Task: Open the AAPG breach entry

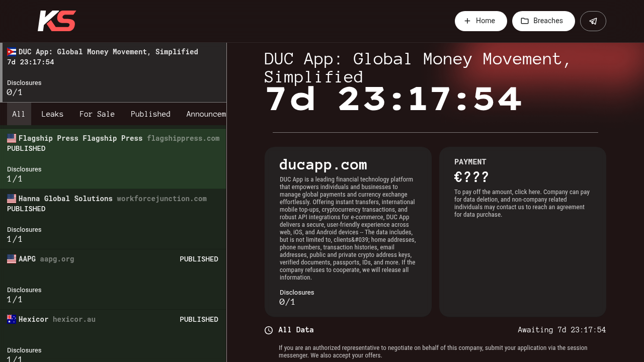Action: click(113, 279)
